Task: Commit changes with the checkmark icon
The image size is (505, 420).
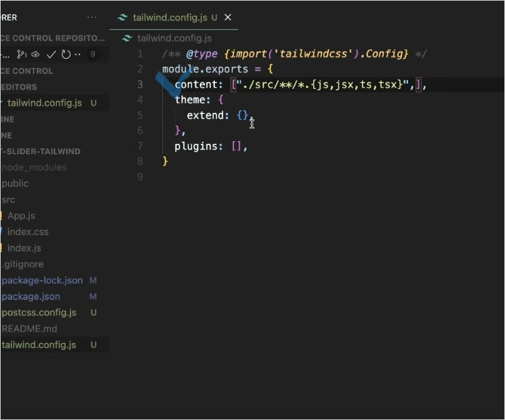Action: point(51,55)
